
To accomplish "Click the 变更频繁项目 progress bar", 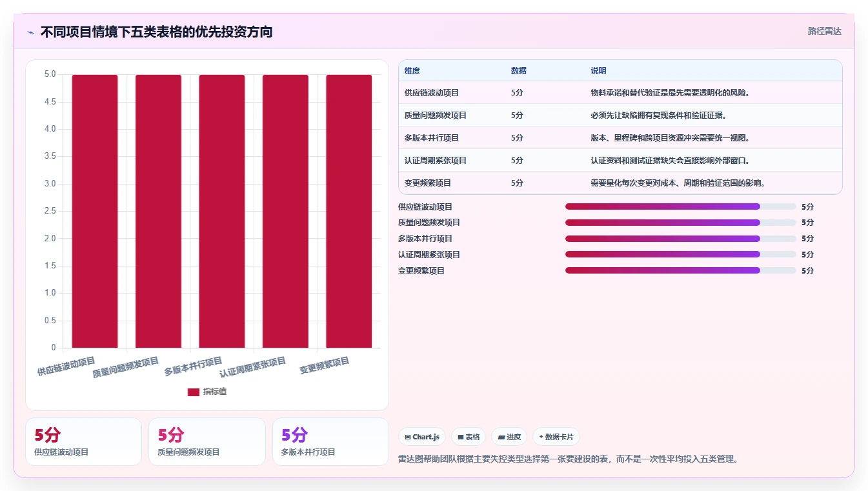I will (681, 271).
